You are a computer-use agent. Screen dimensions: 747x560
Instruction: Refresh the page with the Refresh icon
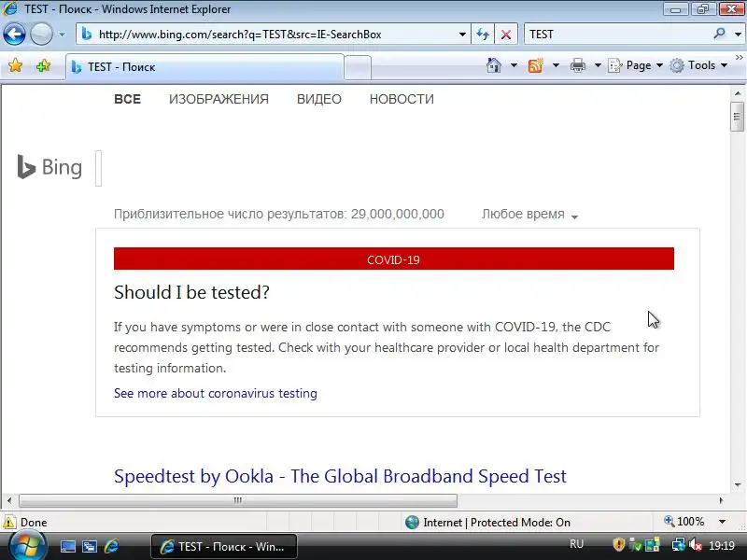[483, 35]
